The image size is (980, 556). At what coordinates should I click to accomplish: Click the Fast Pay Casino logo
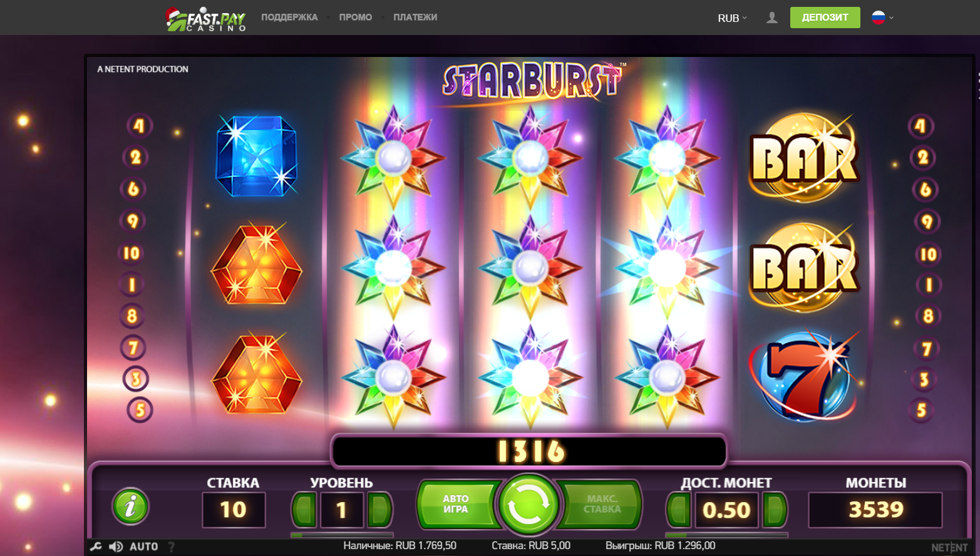point(206,19)
